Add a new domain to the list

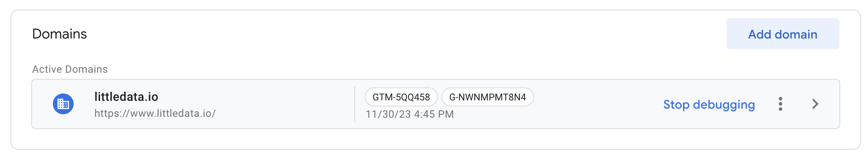click(783, 34)
